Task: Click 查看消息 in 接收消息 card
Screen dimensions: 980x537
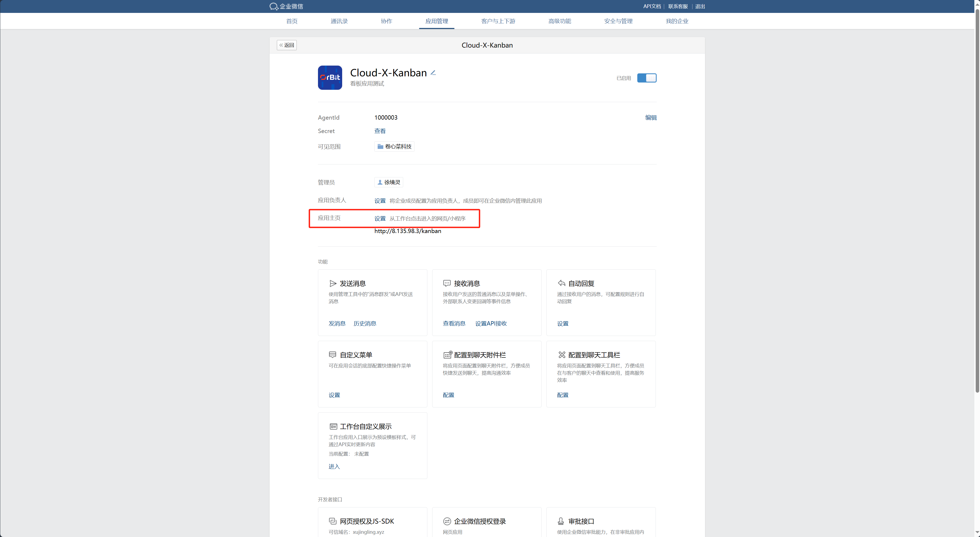Action: (x=454, y=323)
